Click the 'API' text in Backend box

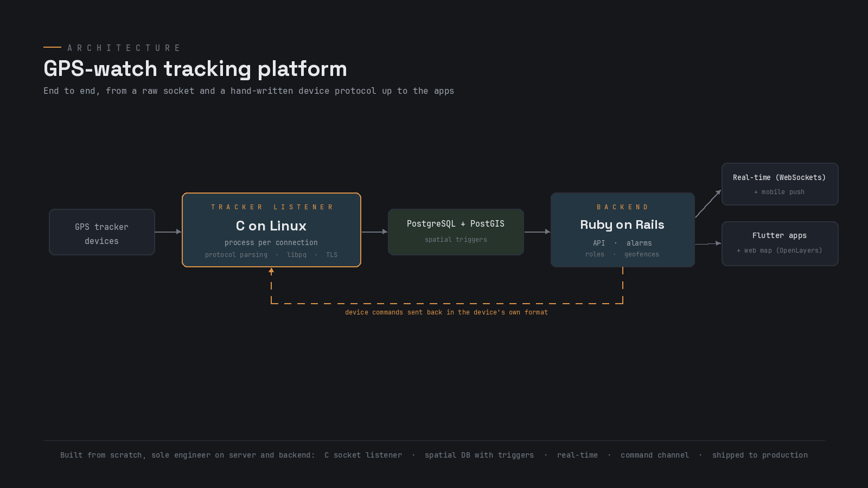pos(599,243)
